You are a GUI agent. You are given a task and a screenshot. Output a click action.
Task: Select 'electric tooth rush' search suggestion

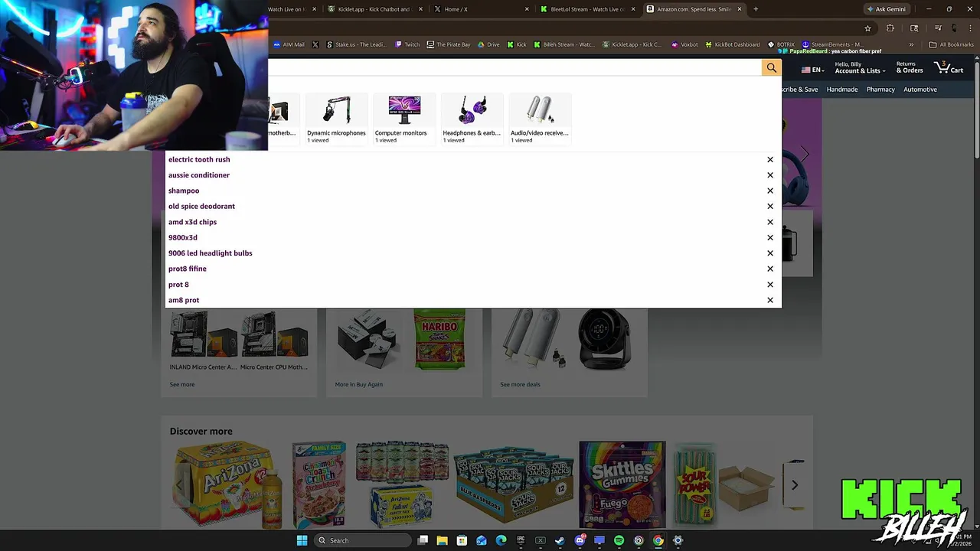pyautogui.click(x=199, y=159)
